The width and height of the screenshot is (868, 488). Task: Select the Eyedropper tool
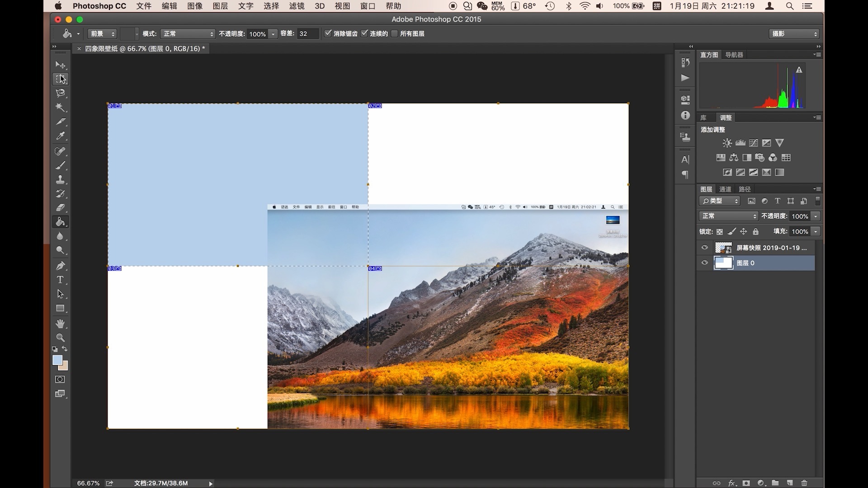tap(60, 136)
